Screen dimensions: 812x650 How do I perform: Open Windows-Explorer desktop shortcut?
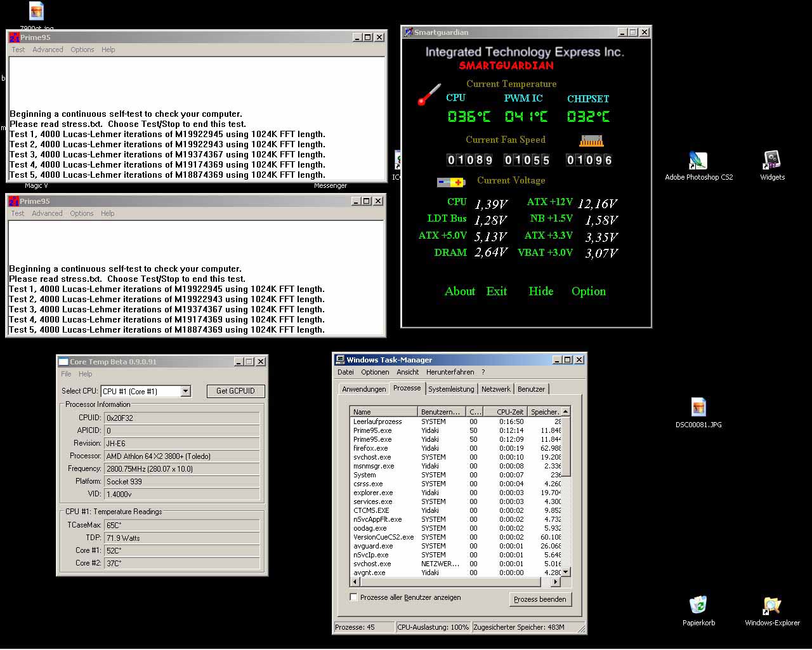tap(772, 606)
